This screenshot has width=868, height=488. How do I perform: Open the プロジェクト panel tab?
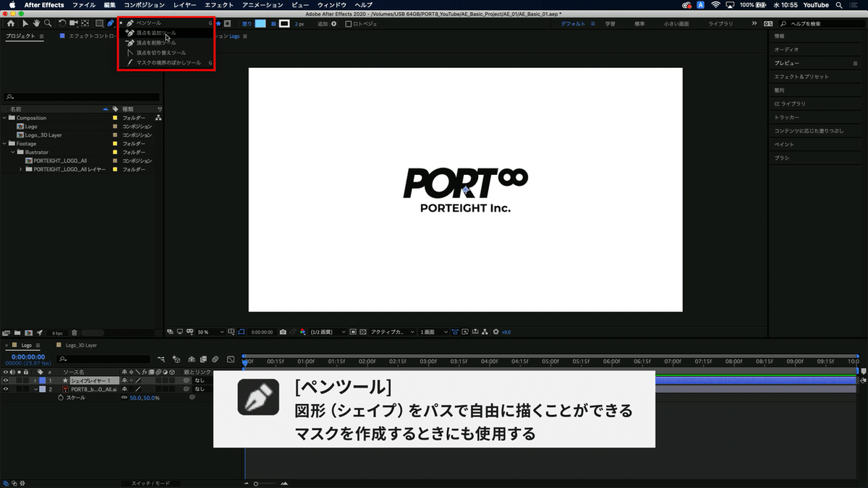(20, 35)
